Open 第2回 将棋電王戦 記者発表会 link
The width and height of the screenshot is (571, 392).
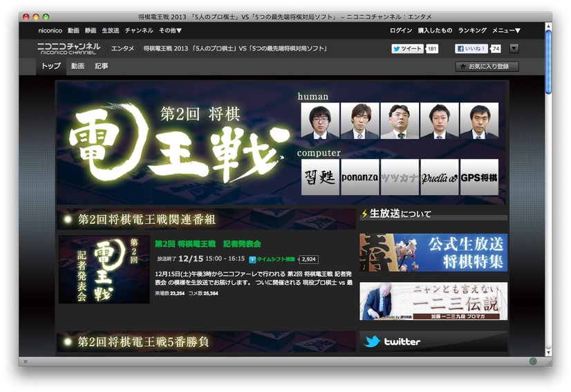[208, 244]
